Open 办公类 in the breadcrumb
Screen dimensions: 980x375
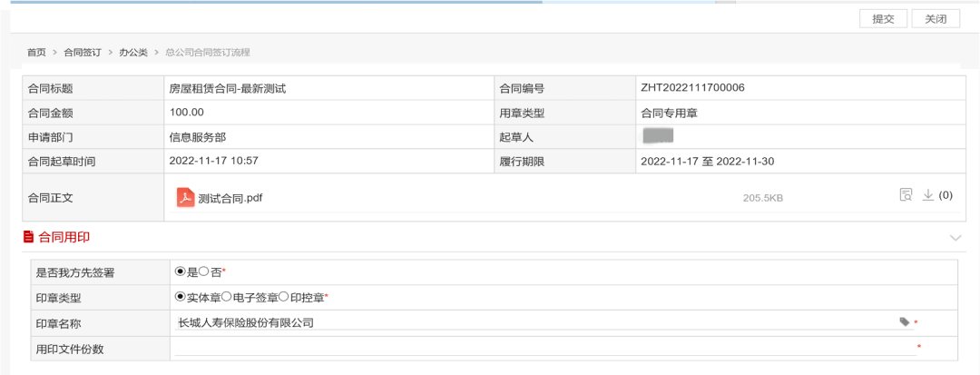pos(133,53)
